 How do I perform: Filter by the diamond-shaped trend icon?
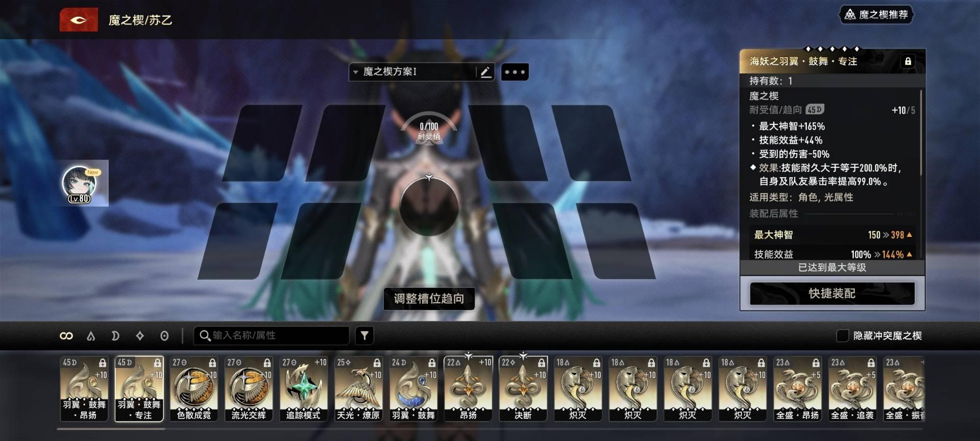point(140,336)
